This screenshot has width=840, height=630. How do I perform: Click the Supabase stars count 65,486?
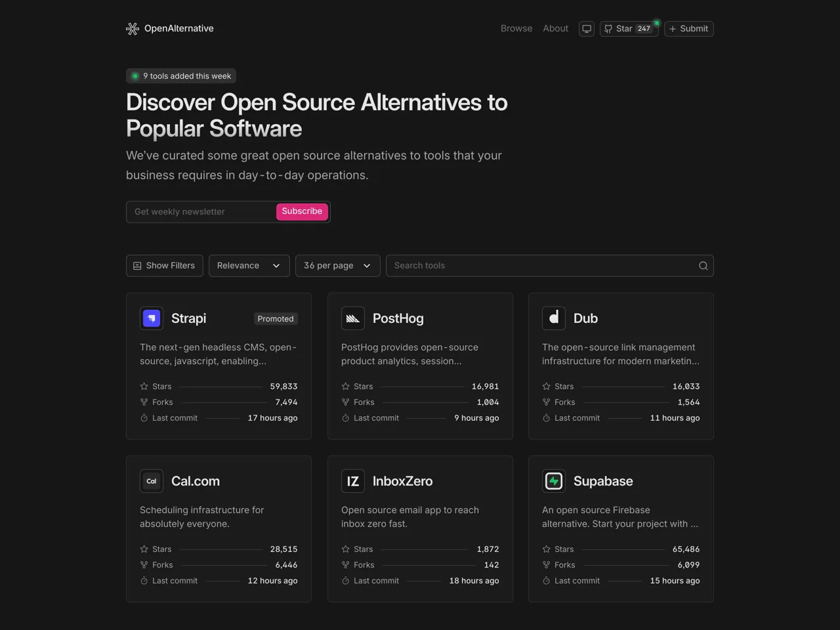click(686, 549)
